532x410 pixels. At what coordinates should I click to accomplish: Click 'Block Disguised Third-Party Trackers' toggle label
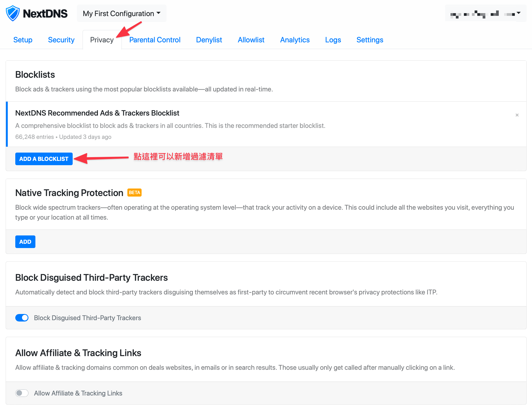coord(87,318)
